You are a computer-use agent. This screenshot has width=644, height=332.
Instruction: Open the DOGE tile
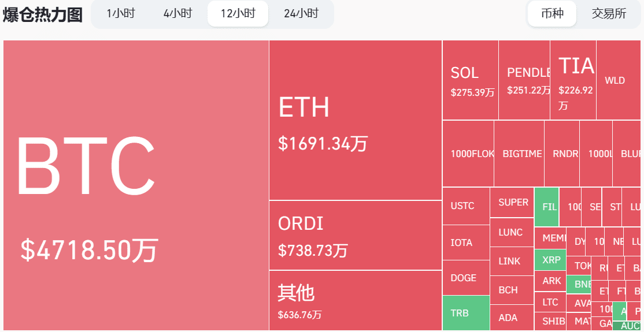pos(466,278)
